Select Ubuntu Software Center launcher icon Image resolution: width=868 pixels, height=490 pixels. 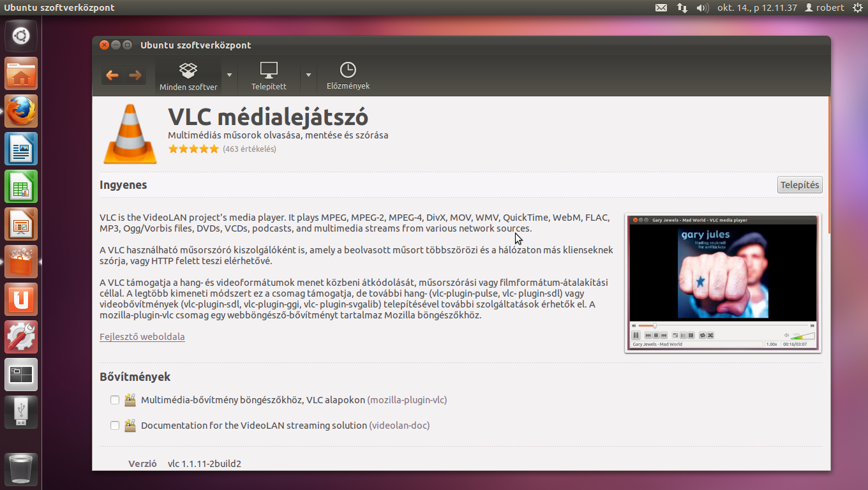click(21, 262)
